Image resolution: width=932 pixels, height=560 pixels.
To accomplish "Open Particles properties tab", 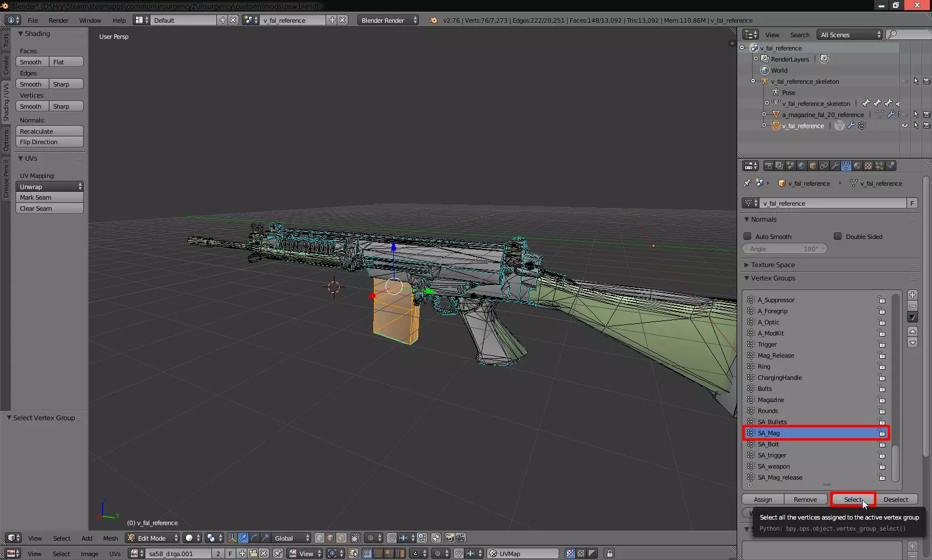I will (879, 166).
